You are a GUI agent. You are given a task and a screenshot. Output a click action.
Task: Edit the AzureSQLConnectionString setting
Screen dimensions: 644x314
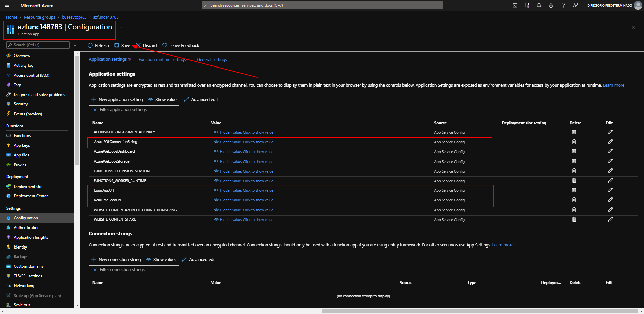click(x=610, y=142)
